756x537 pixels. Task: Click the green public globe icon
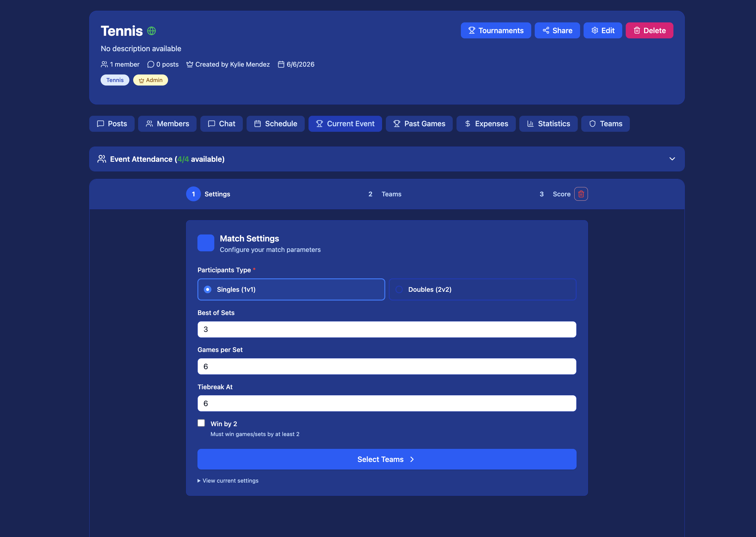pos(151,31)
